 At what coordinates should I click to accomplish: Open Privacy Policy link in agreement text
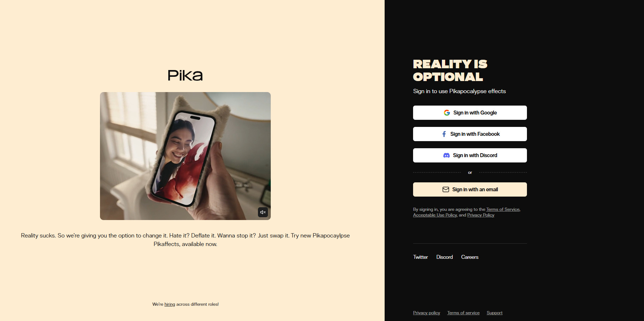coord(481,215)
